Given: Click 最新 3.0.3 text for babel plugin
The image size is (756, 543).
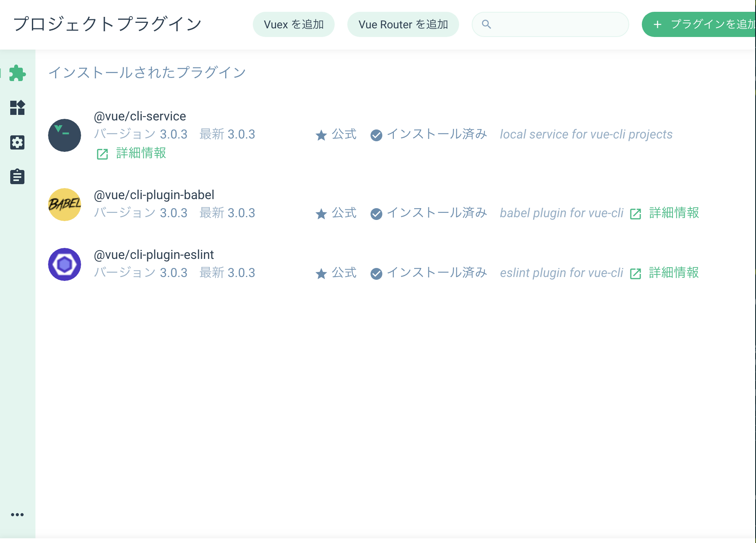Looking at the screenshot, I should pos(227,213).
